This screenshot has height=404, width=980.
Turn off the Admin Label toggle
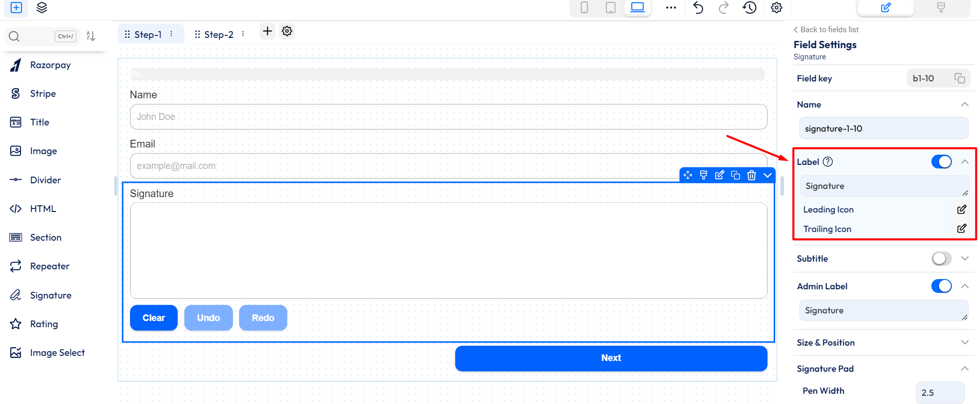point(941,286)
